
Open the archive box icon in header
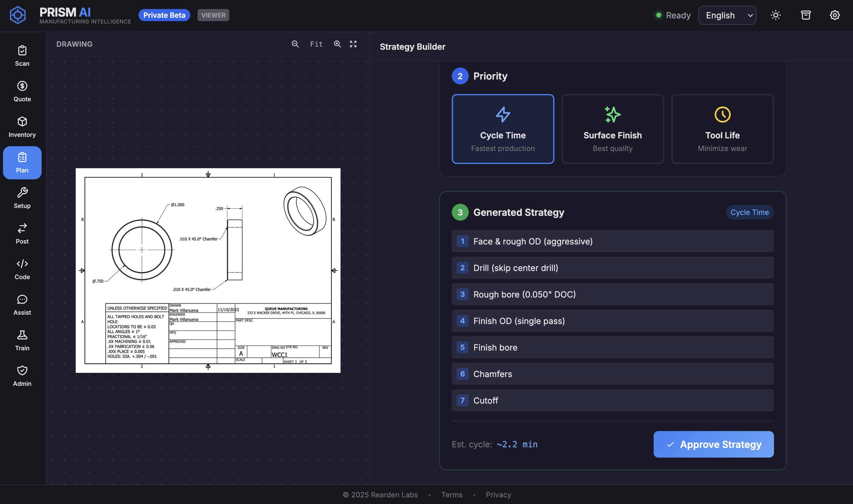(x=805, y=15)
